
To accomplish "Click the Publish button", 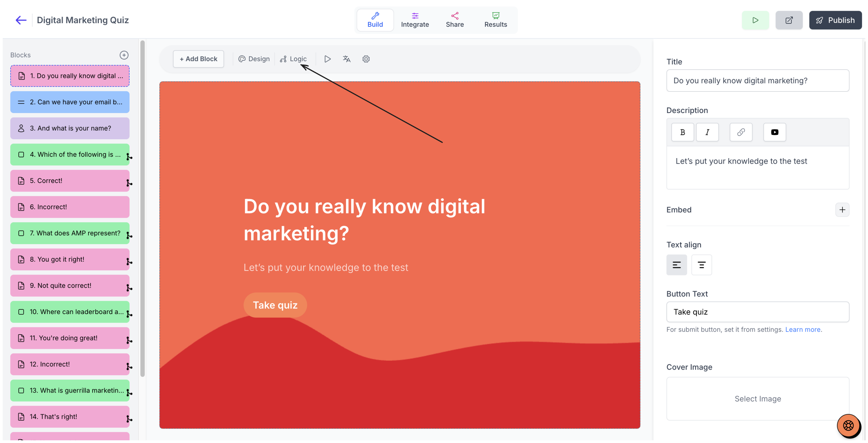I will [x=835, y=20].
